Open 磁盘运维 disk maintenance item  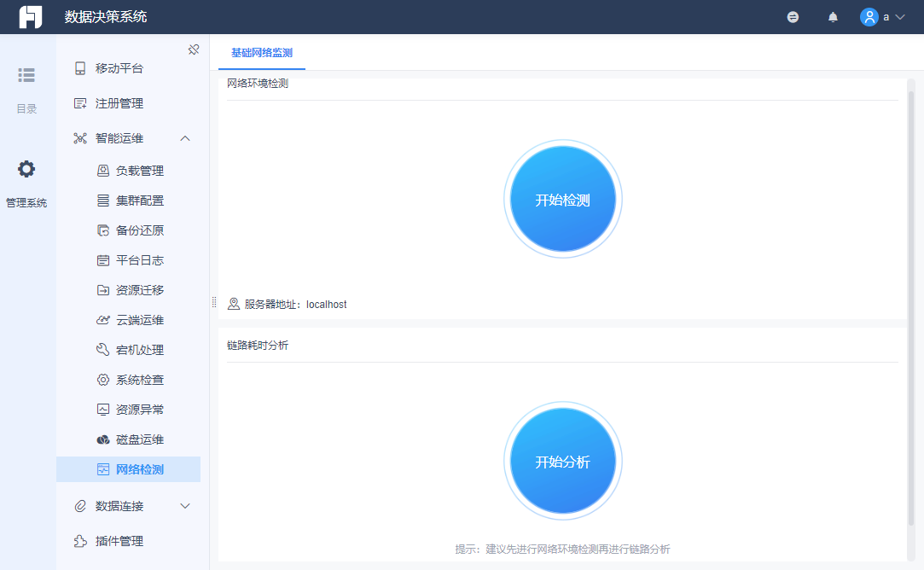pyautogui.click(x=130, y=439)
